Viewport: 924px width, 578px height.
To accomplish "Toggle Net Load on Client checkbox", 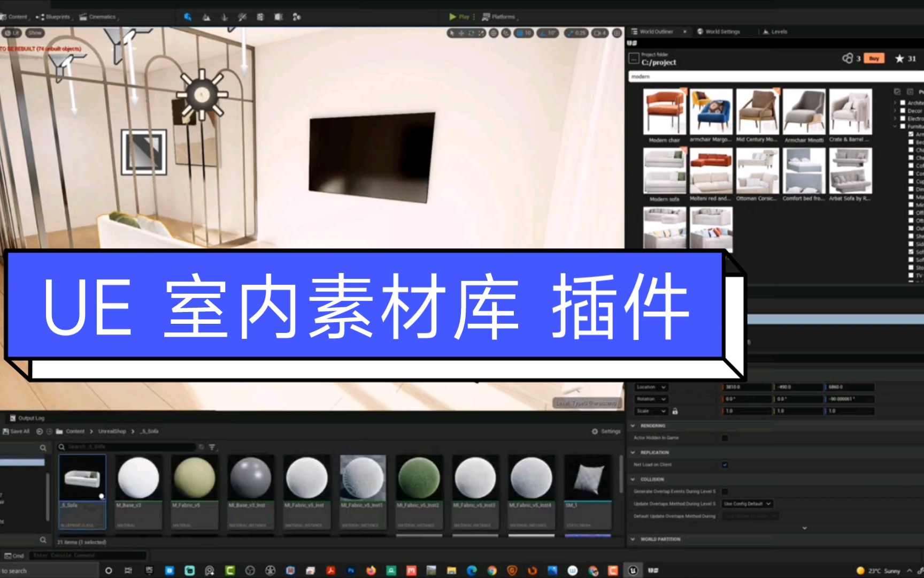I will 725,465.
